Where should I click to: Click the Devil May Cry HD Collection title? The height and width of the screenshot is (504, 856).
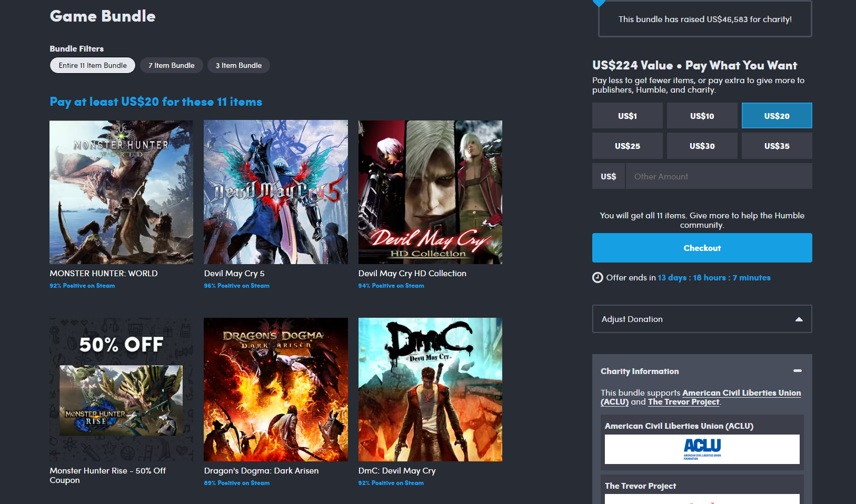(412, 274)
